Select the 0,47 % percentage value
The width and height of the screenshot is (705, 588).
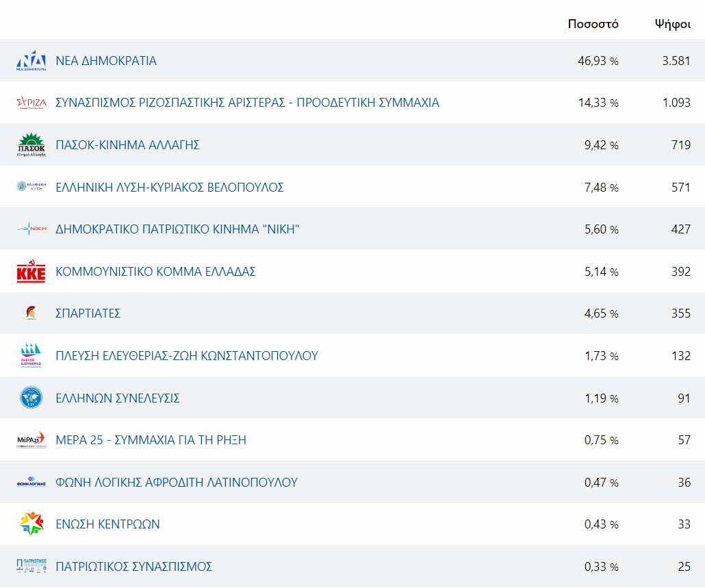[602, 483]
